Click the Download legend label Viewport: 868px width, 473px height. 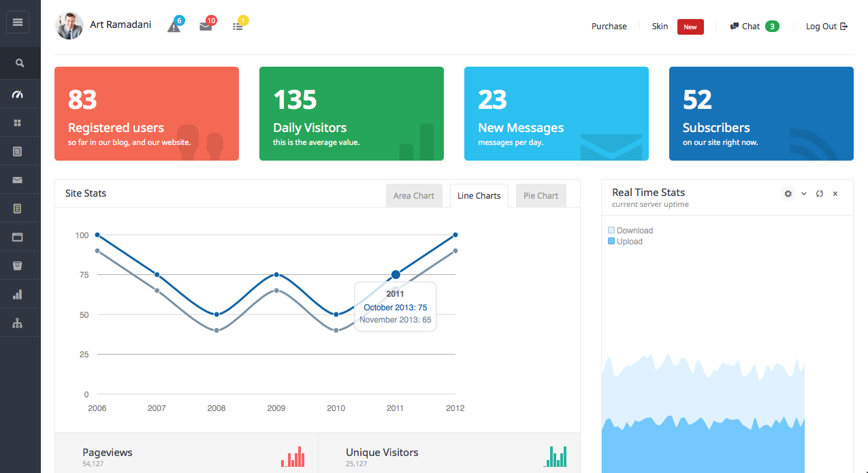pos(634,231)
